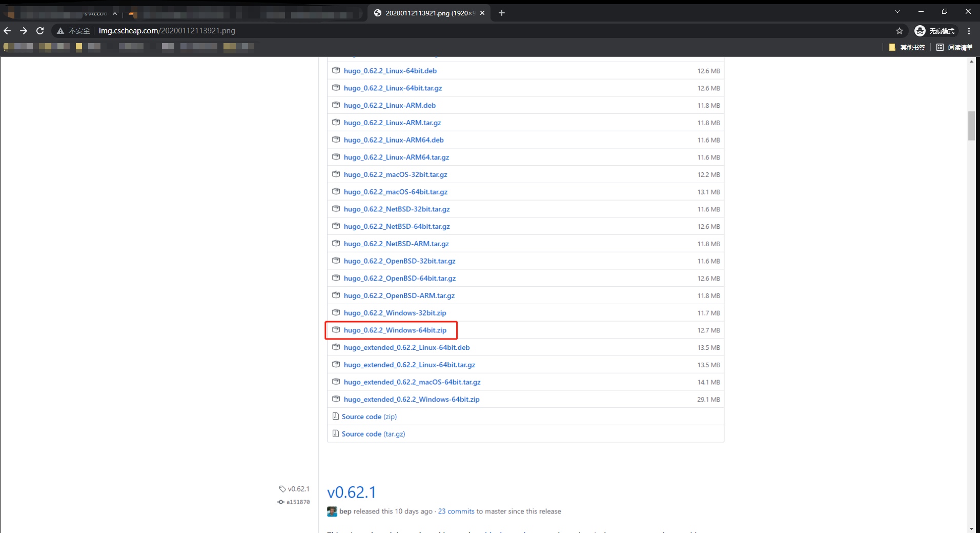Open the Chrome three-dot menu
Image resolution: width=980 pixels, height=533 pixels.
coord(969,31)
